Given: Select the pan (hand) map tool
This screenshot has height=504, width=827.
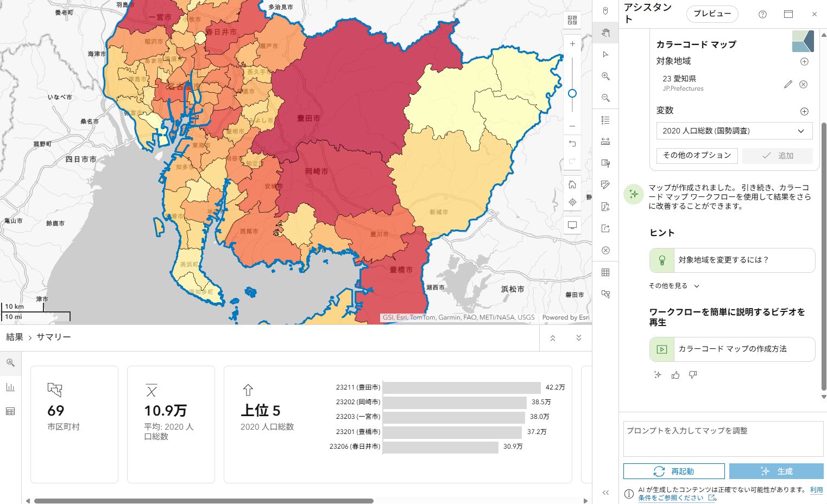Looking at the screenshot, I should [x=605, y=33].
